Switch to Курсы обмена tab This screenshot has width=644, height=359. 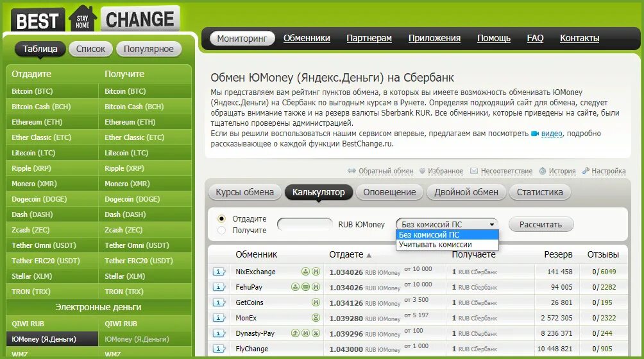(245, 192)
